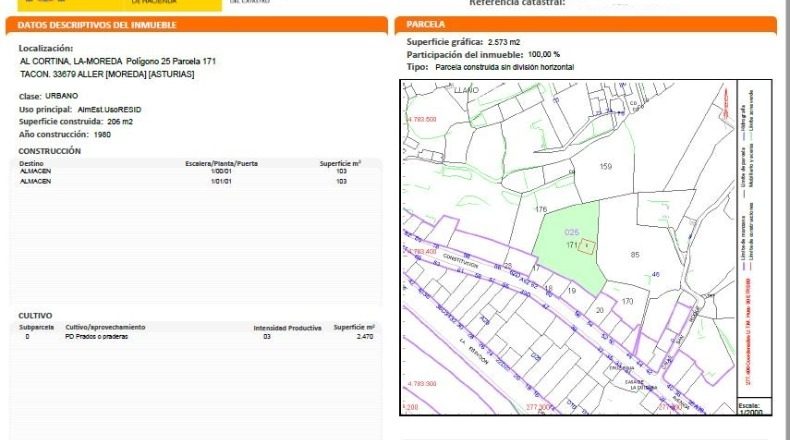Click parcel 159 on the map

(606, 166)
